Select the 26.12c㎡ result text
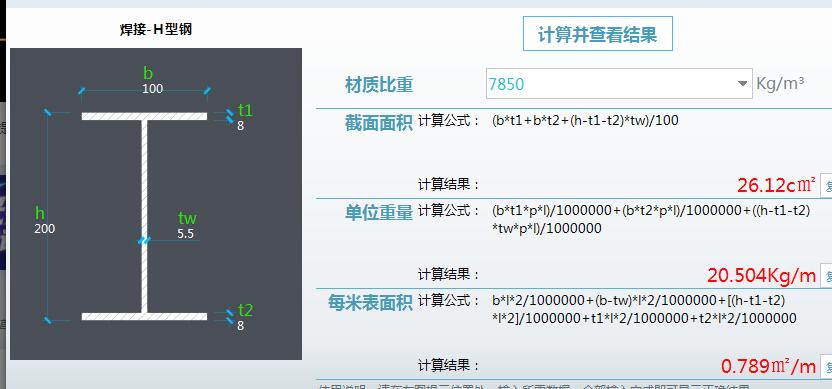 click(x=776, y=185)
